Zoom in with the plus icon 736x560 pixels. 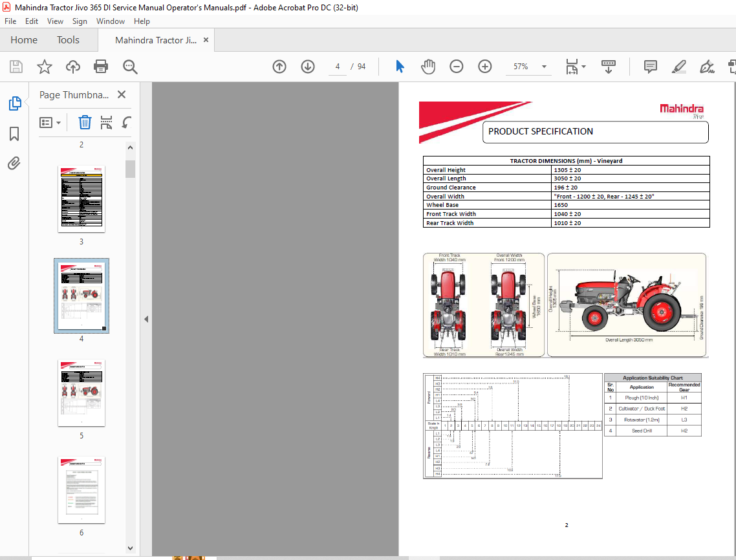click(485, 67)
